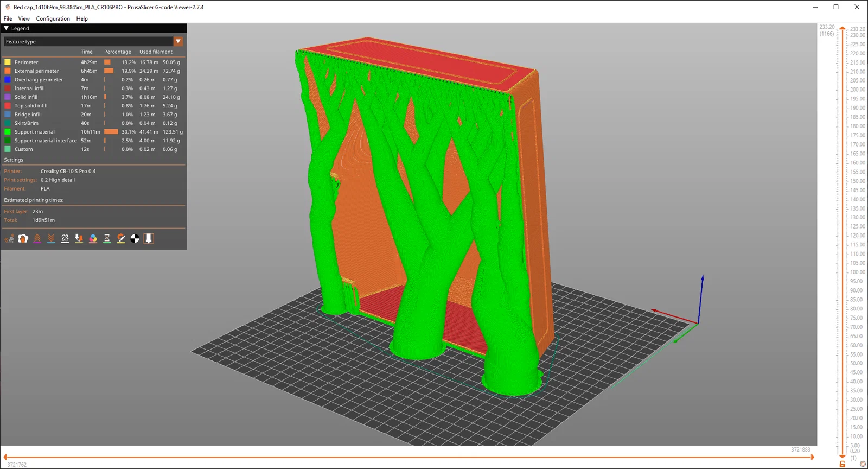This screenshot has width=868, height=469.
Task: Collapse the Legend panel triangle
Action: (7, 28)
